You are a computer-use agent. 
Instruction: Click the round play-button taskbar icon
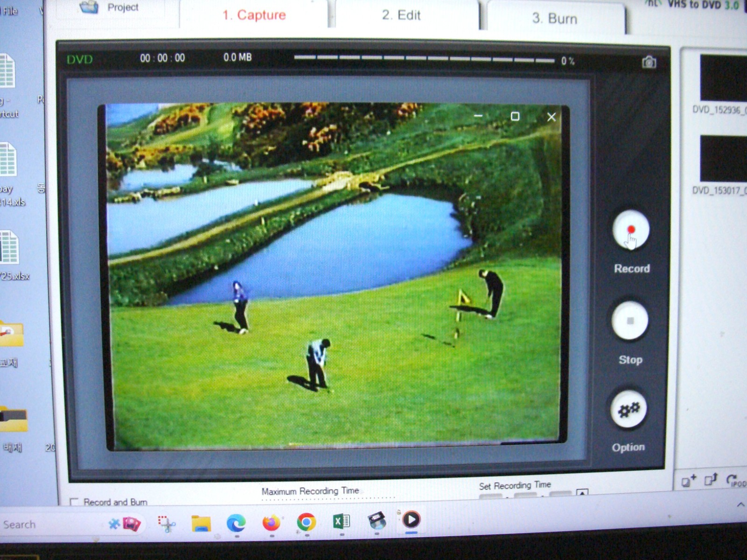click(x=411, y=519)
